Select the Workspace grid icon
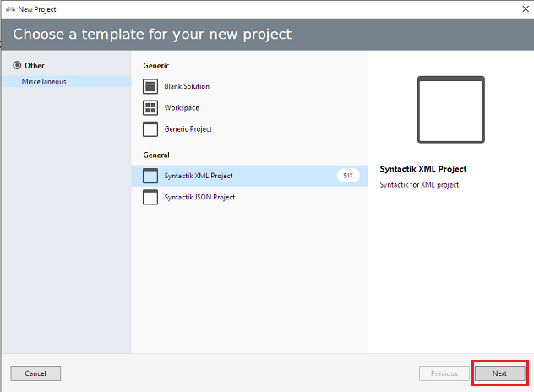The image size is (534, 392). point(150,108)
